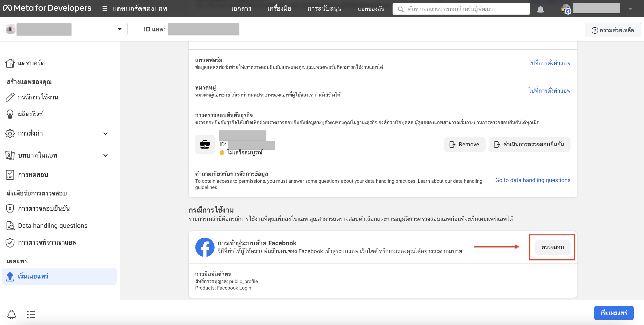Click the ไม่เสร็จสมบูรณ์ status text
The image size is (644, 325).
tap(245, 152)
